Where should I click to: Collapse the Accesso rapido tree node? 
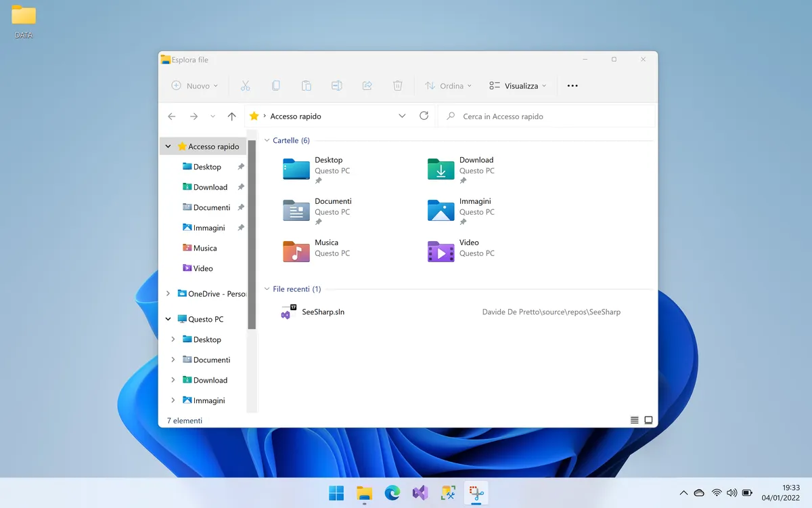[168, 146]
